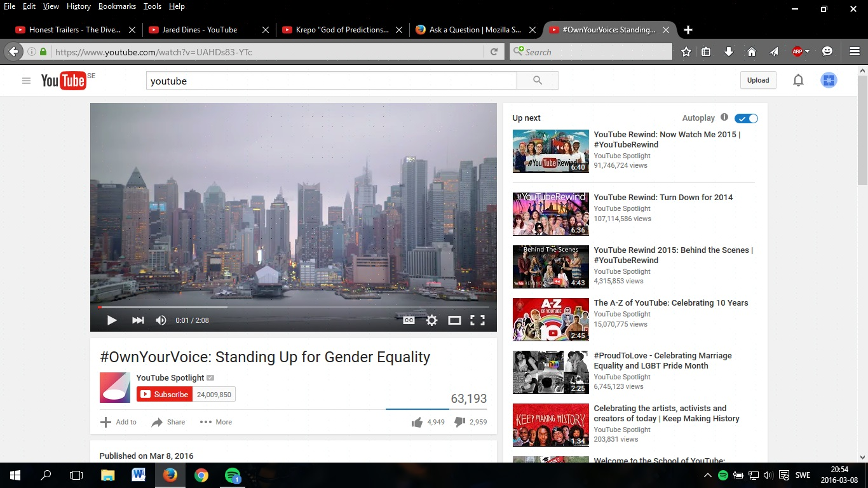Open YouTube Spotlight channel name link
This screenshot has width=868, height=488.
click(170, 377)
